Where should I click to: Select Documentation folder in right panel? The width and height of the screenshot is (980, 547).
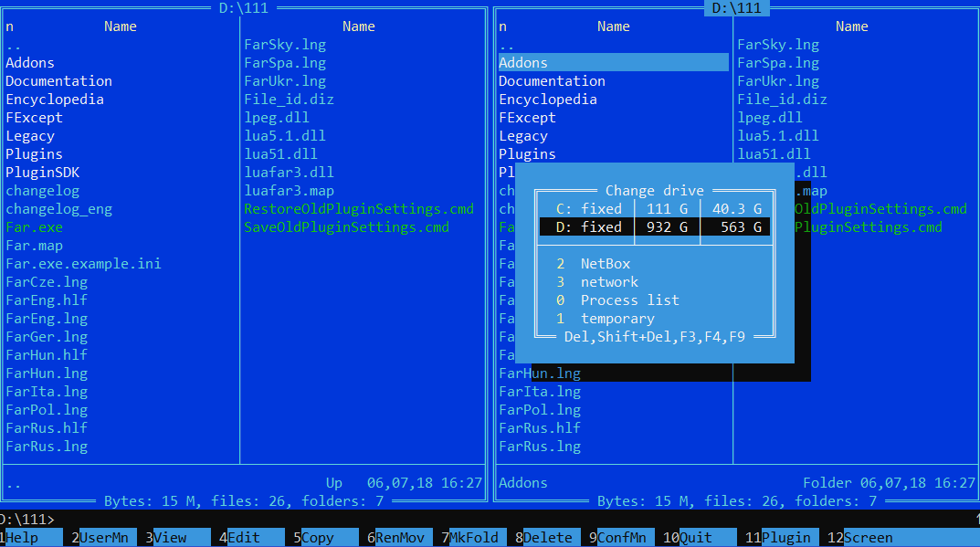[552, 81]
